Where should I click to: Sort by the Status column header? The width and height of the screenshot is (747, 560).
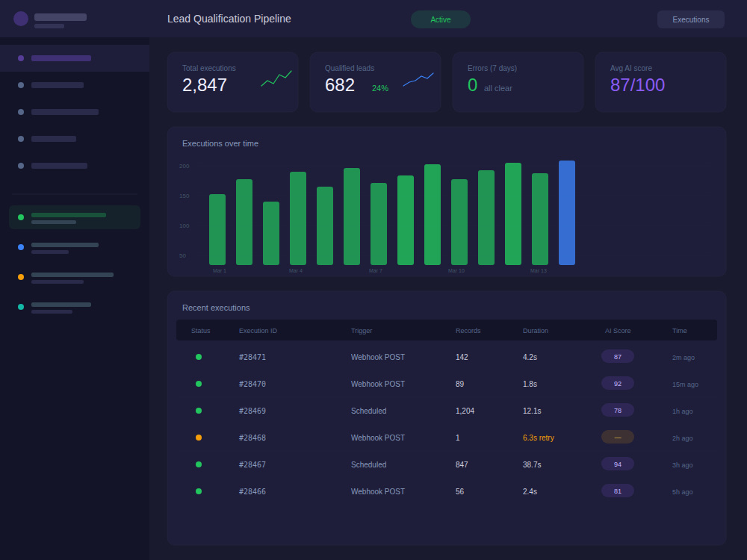coord(200,331)
